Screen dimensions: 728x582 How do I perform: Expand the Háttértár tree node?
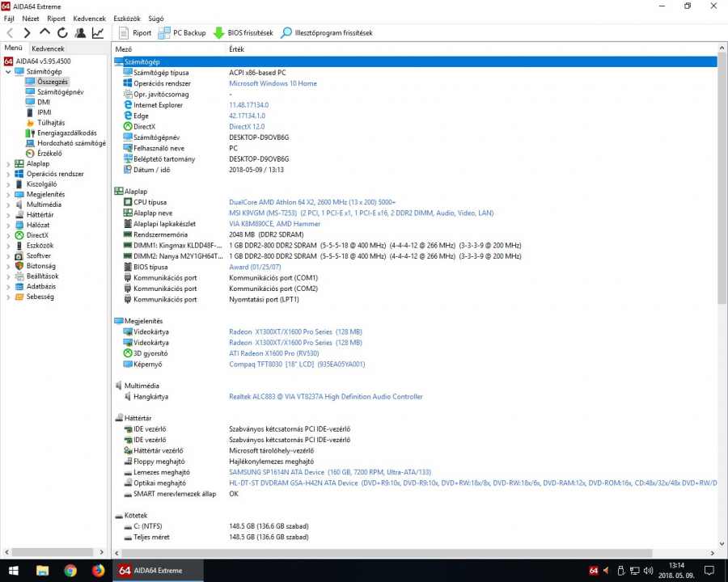8,215
